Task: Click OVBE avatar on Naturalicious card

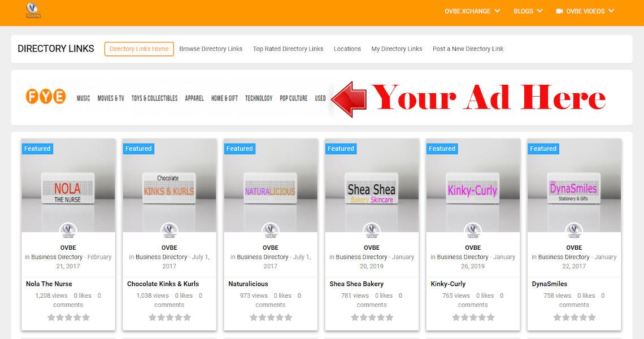Action: point(270,231)
